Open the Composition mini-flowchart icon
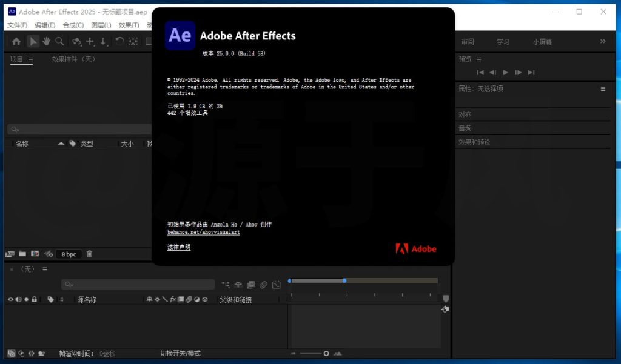Image resolution: width=621 pixels, height=364 pixels. 226,285
